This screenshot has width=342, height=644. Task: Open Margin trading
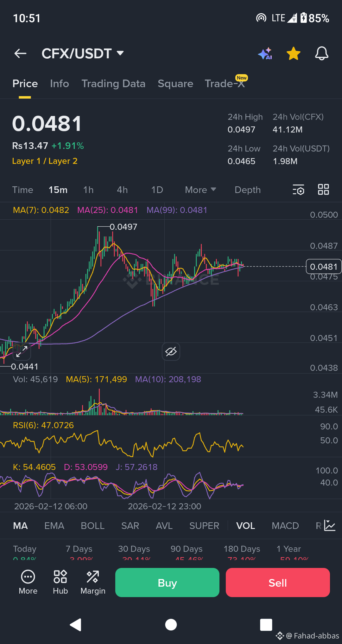point(93,583)
